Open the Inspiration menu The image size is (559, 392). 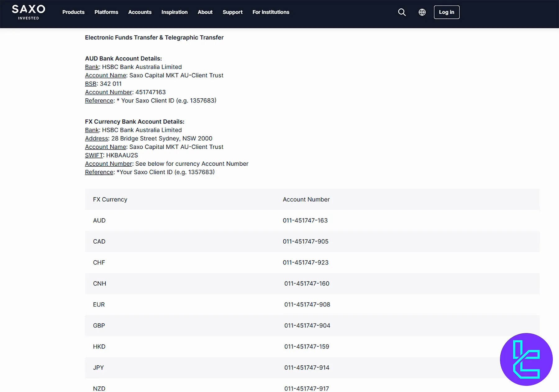(174, 12)
